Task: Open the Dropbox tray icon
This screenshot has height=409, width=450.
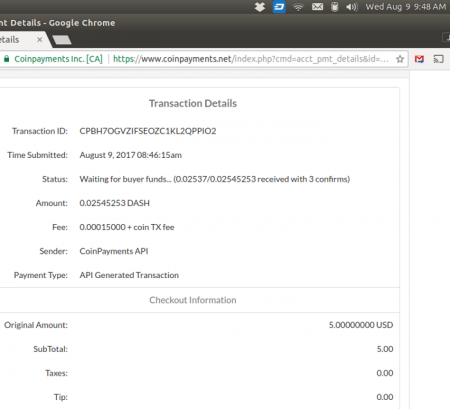Action: (260, 7)
